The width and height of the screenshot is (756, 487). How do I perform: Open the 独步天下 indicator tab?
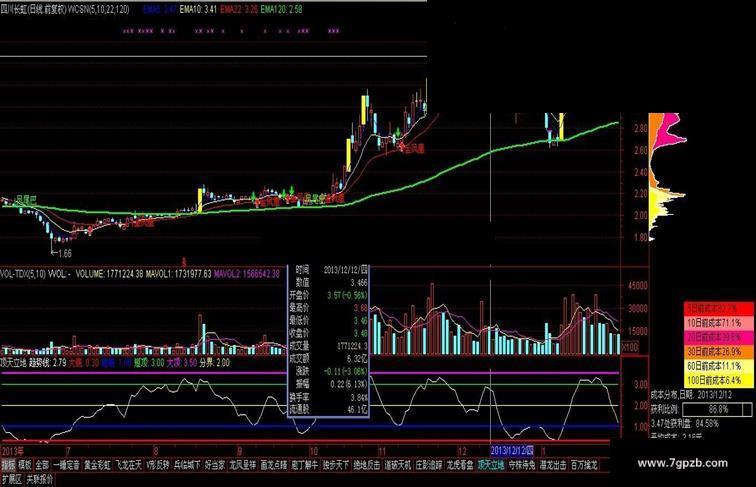(336, 465)
